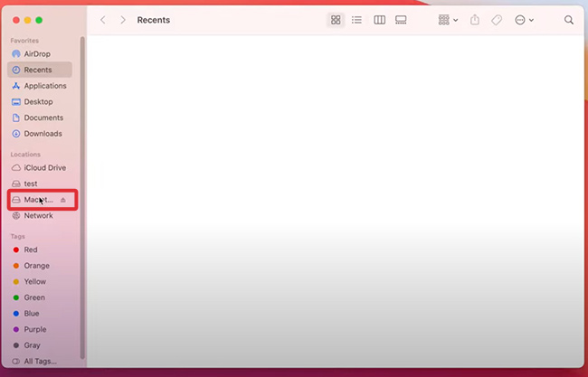The height and width of the screenshot is (377, 588).
Task: Go forward using the right chevron
Action: 123,20
